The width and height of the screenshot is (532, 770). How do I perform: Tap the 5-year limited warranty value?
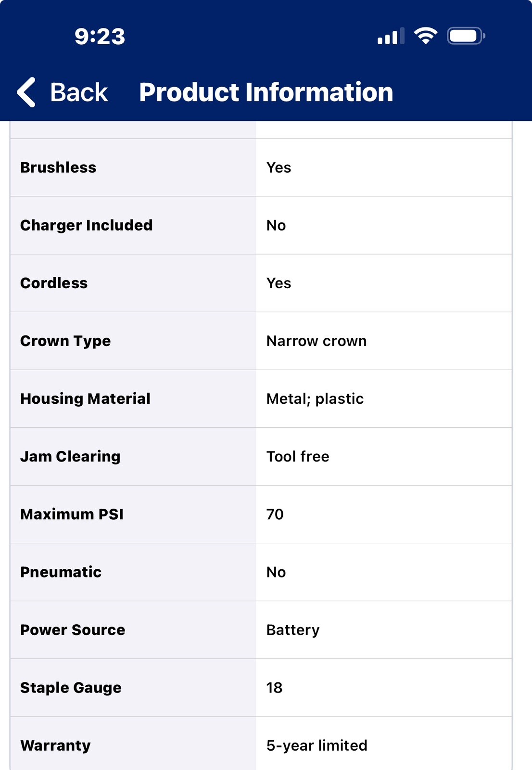pyautogui.click(x=317, y=745)
